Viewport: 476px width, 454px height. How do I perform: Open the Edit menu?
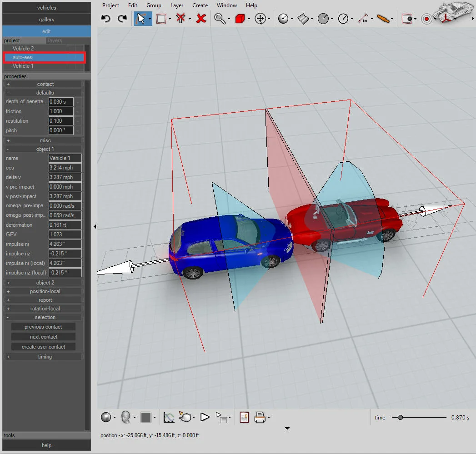133,5
